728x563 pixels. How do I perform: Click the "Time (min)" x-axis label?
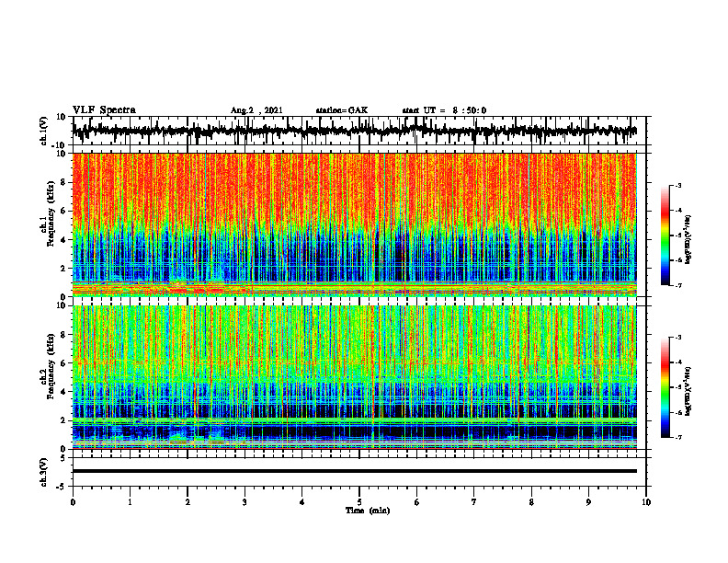(x=368, y=511)
